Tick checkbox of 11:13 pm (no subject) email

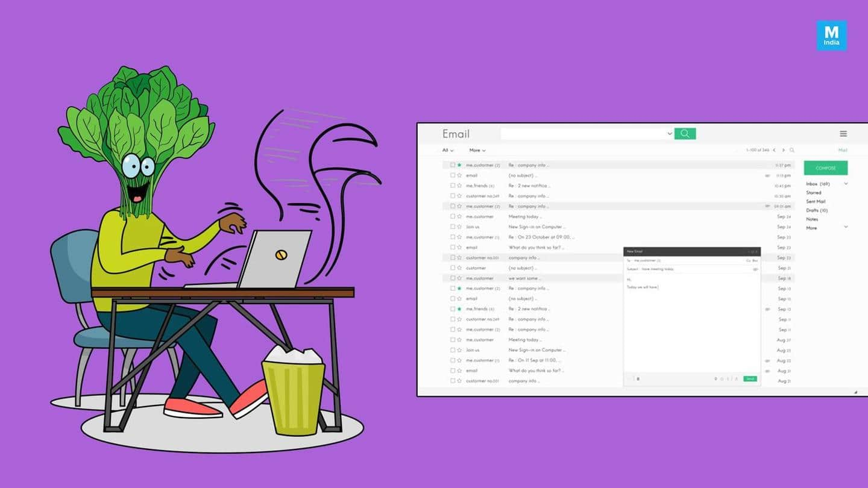coord(453,175)
